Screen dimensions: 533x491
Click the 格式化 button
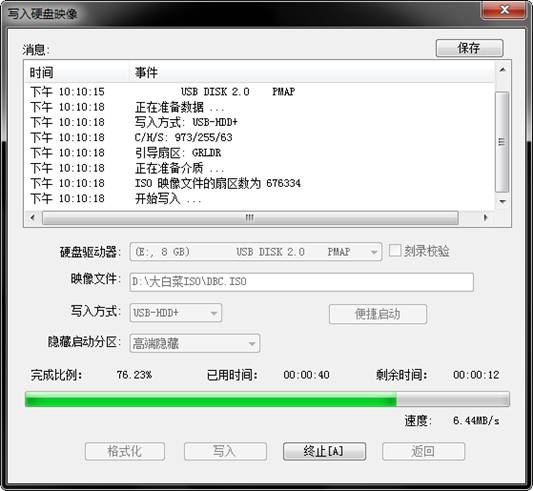point(125,452)
